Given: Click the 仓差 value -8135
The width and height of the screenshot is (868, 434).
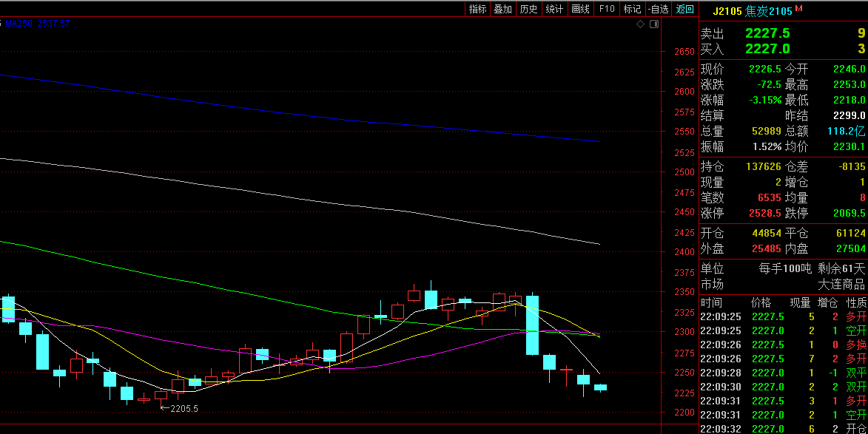Looking at the screenshot, I should 852,166.
